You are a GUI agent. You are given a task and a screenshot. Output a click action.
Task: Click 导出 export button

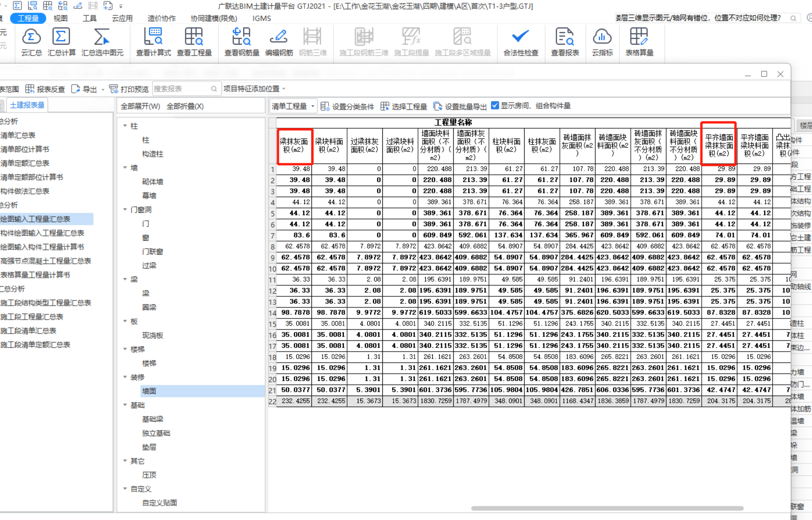pyautogui.click(x=84, y=89)
